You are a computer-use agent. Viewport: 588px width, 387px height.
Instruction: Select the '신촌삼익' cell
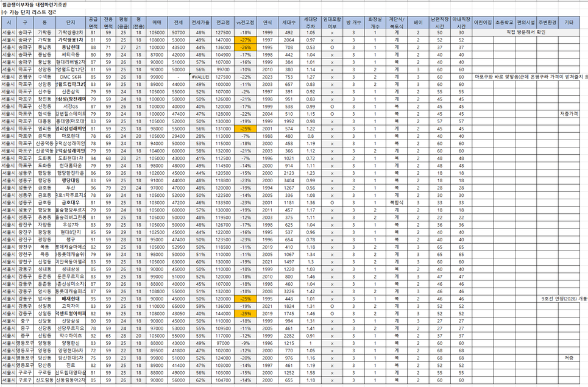pos(71,92)
